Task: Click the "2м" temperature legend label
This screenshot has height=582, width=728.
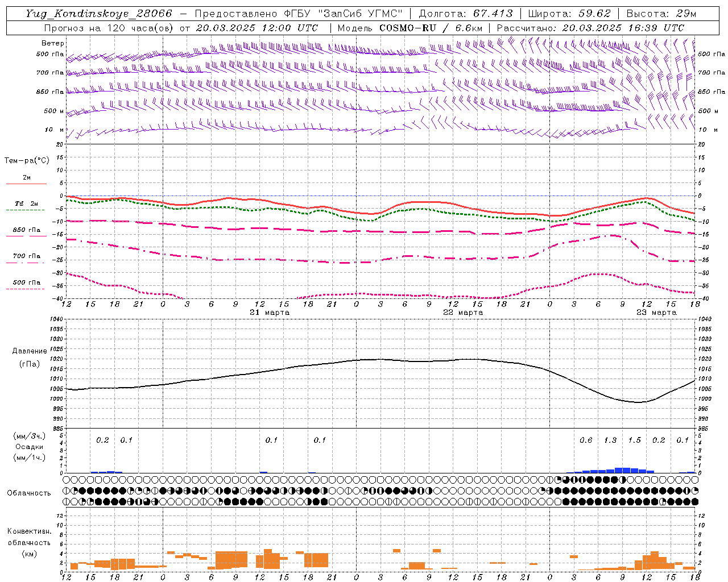Action: click(x=27, y=178)
